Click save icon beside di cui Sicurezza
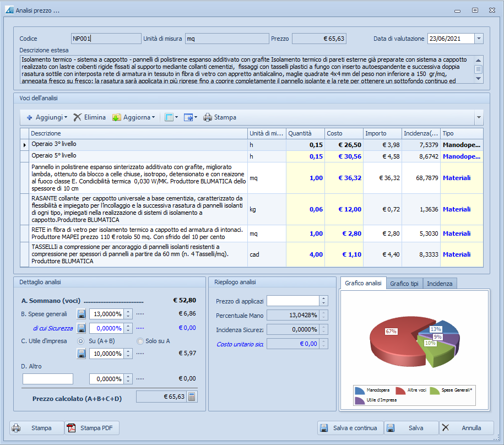 (x=82, y=328)
